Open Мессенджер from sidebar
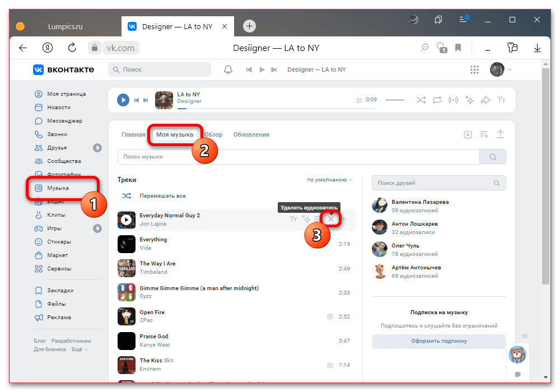560x392 pixels. click(x=58, y=120)
